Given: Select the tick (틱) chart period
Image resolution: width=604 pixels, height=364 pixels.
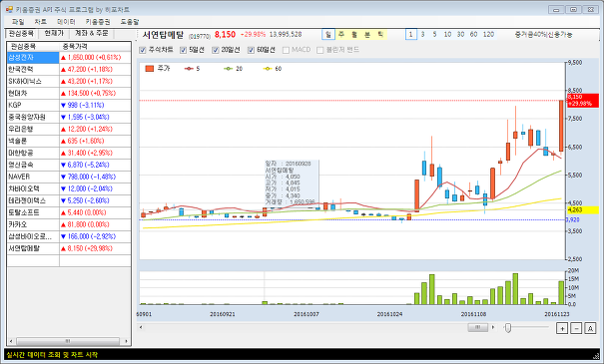Looking at the screenshot, I should pyautogui.click(x=380, y=34).
